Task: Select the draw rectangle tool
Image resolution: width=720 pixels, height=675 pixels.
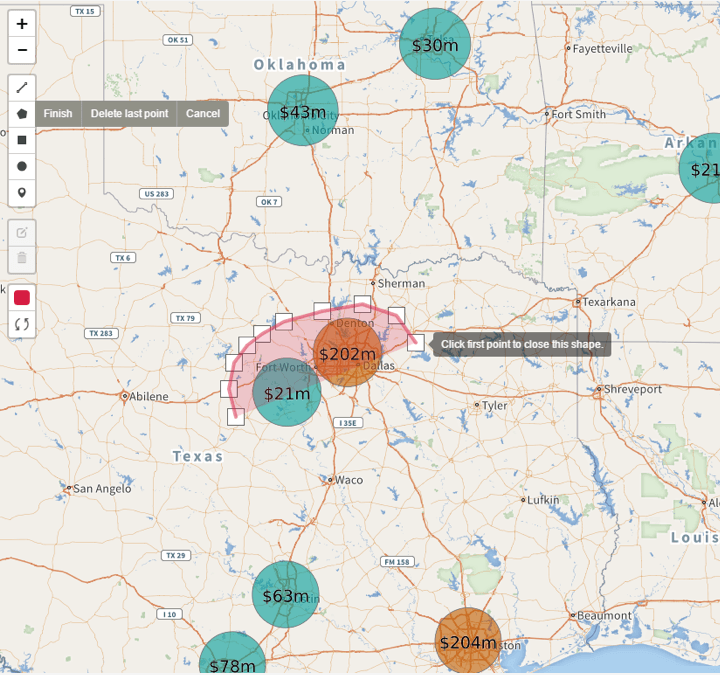Action: click(x=22, y=140)
